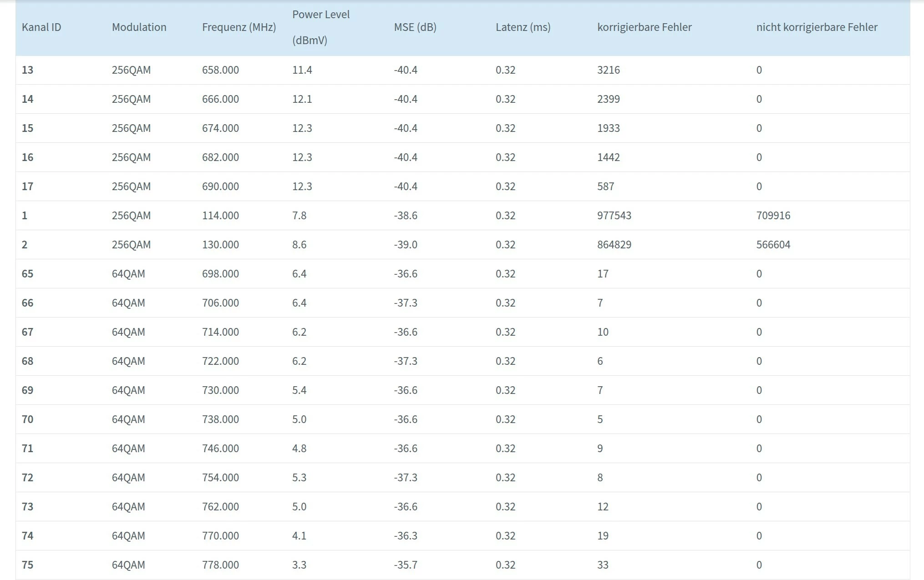Click the Frequenz (MHz) column header
This screenshot has height=580, width=924.
(239, 27)
